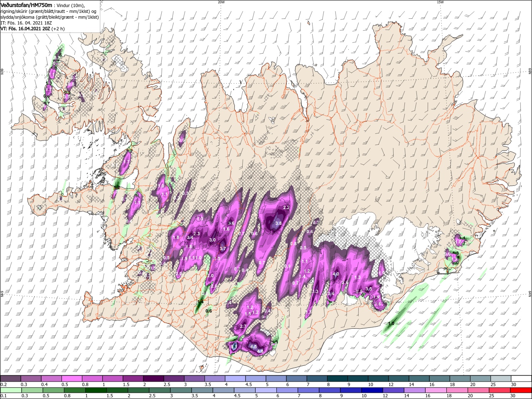Screen dimensions: 532x399
Task: Pick the pale green 0.1 swatch in lower scale
Action: (10, 390)
